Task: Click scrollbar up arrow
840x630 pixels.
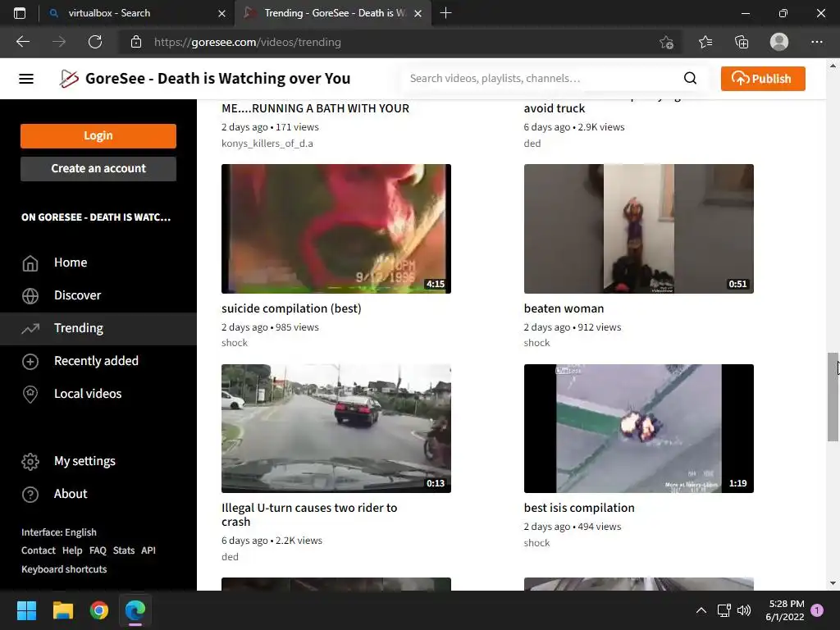Action: 833,66
